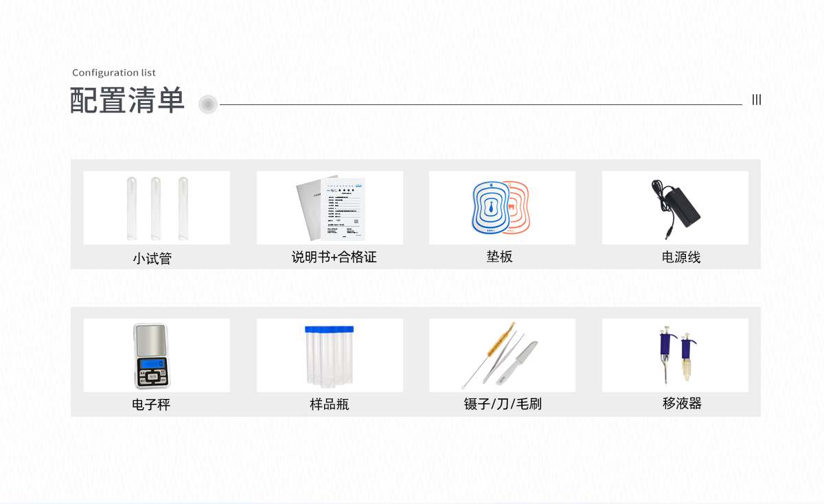
Task: Click the 说明书+合格证 label
Action: [x=334, y=257]
